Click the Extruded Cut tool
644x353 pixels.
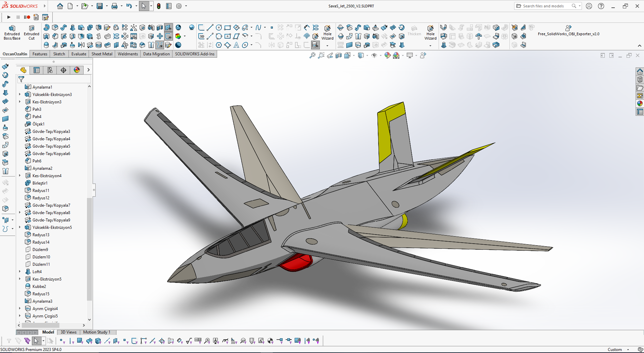(32, 33)
